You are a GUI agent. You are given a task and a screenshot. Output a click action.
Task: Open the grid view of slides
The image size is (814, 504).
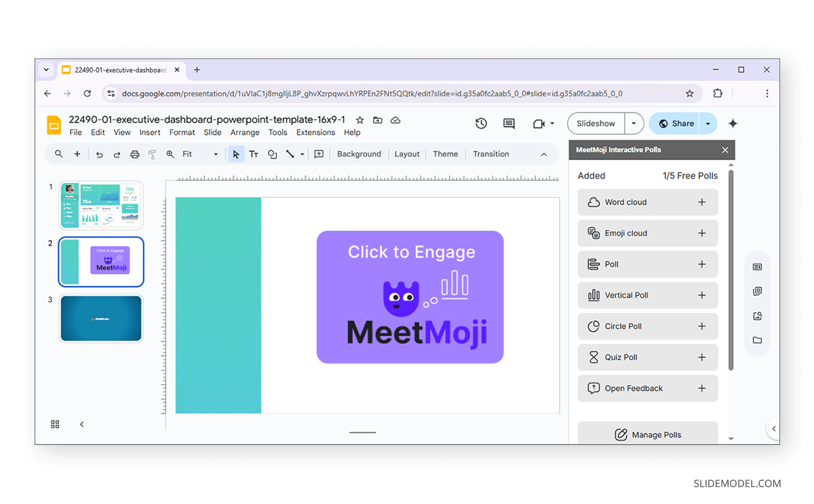click(56, 424)
